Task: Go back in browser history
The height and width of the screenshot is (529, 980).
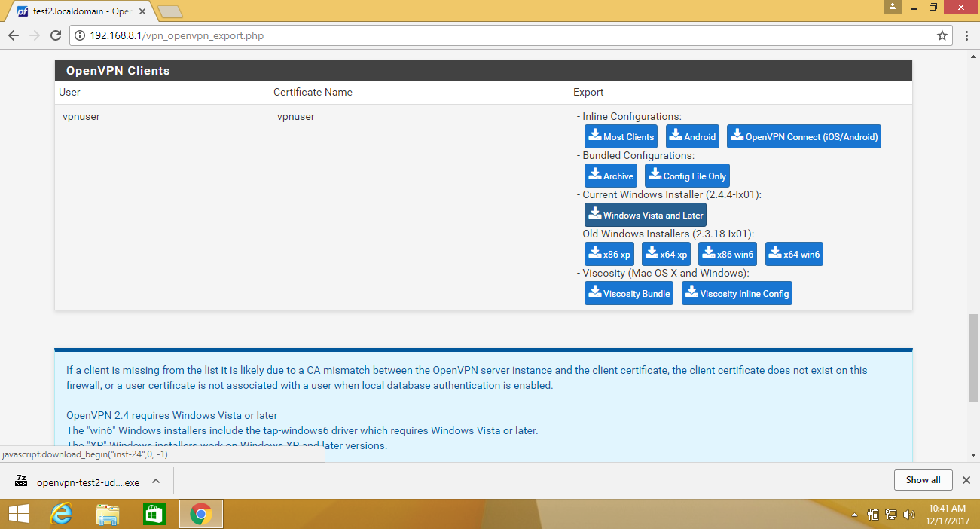Action: (14, 35)
